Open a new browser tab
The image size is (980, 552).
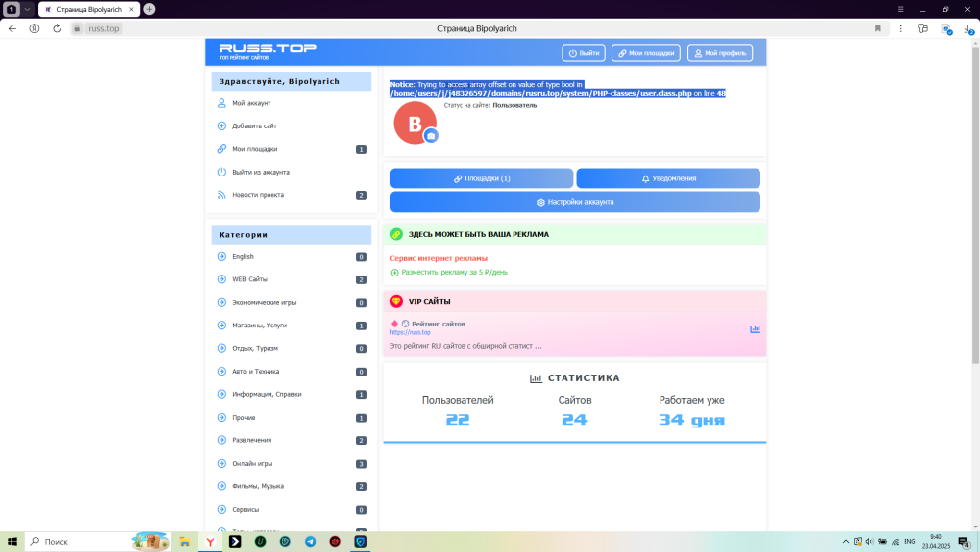coord(149,9)
